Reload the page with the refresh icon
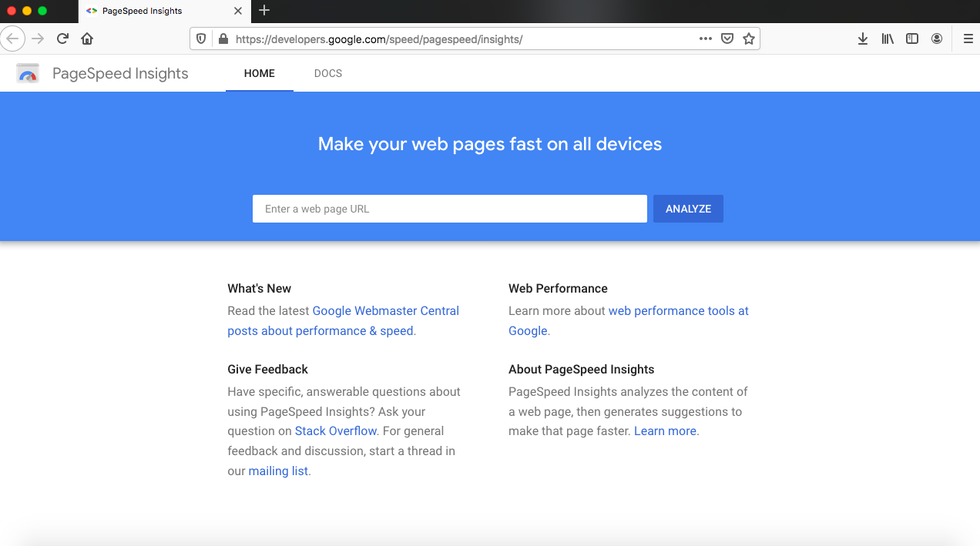The image size is (980, 546). (x=63, y=39)
